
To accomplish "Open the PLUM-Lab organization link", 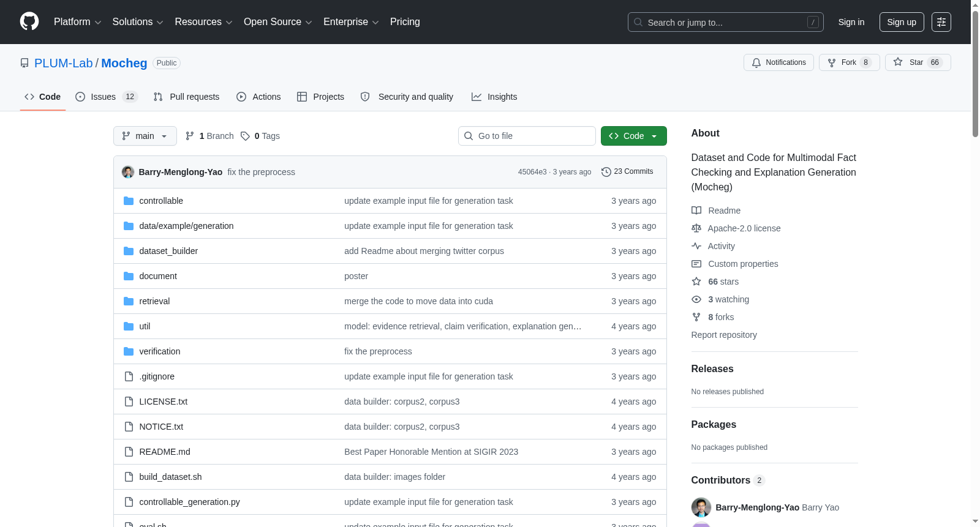I will tap(64, 63).
